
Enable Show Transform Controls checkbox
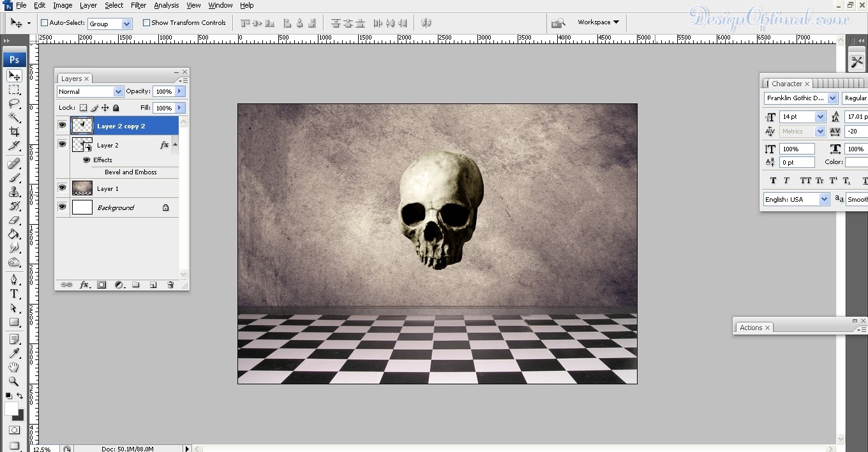point(146,22)
